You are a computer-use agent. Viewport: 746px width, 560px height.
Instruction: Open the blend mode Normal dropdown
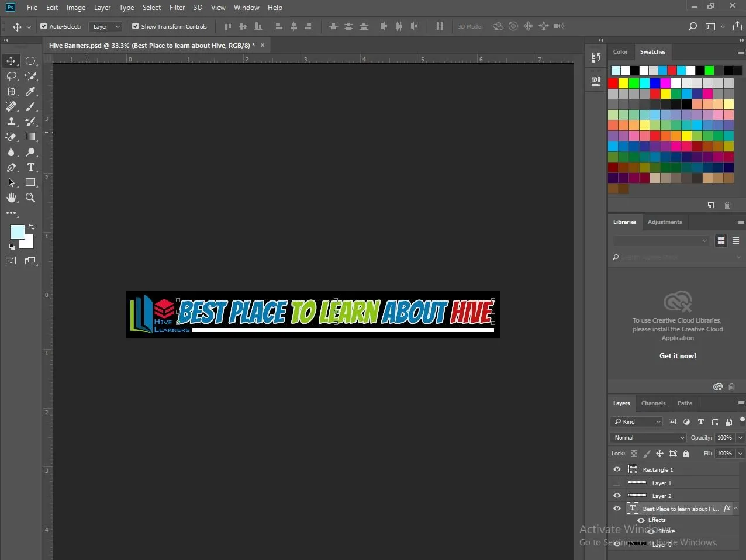(648, 437)
